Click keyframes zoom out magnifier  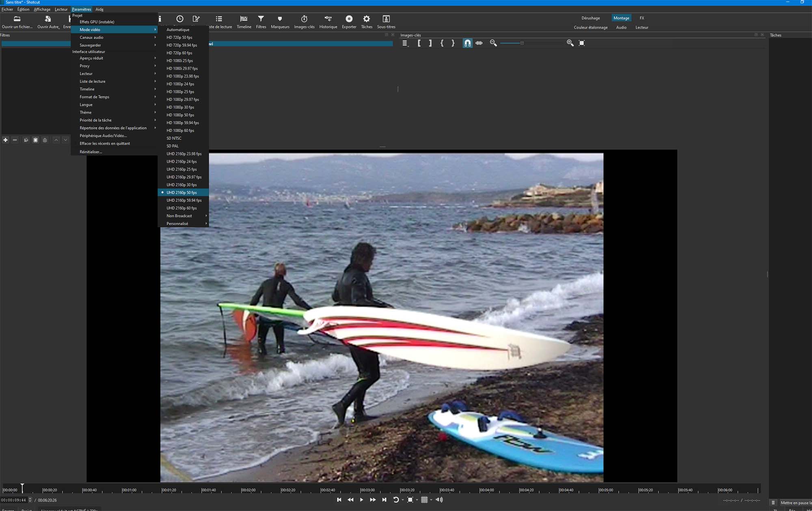(x=493, y=43)
